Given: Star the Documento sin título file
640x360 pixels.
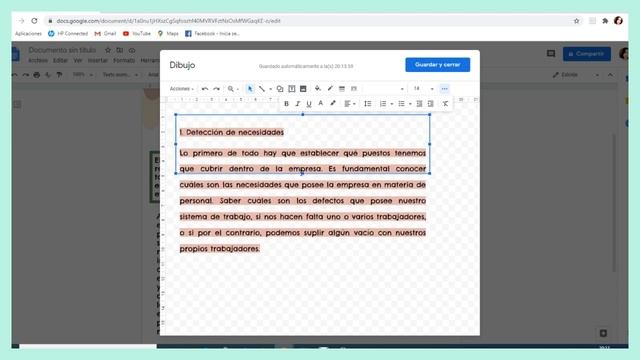Looking at the screenshot, I should [108, 50].
